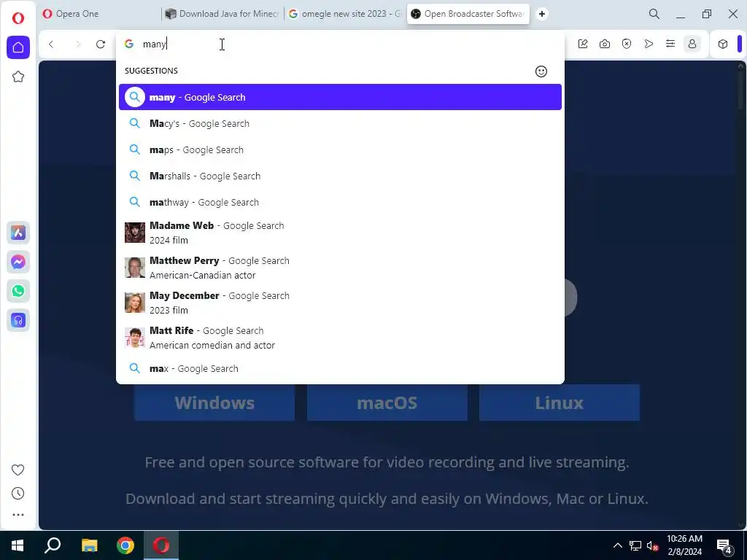Show hidden system tray icons chevron
Screen dimensions: 747x560
click(617, 545)
